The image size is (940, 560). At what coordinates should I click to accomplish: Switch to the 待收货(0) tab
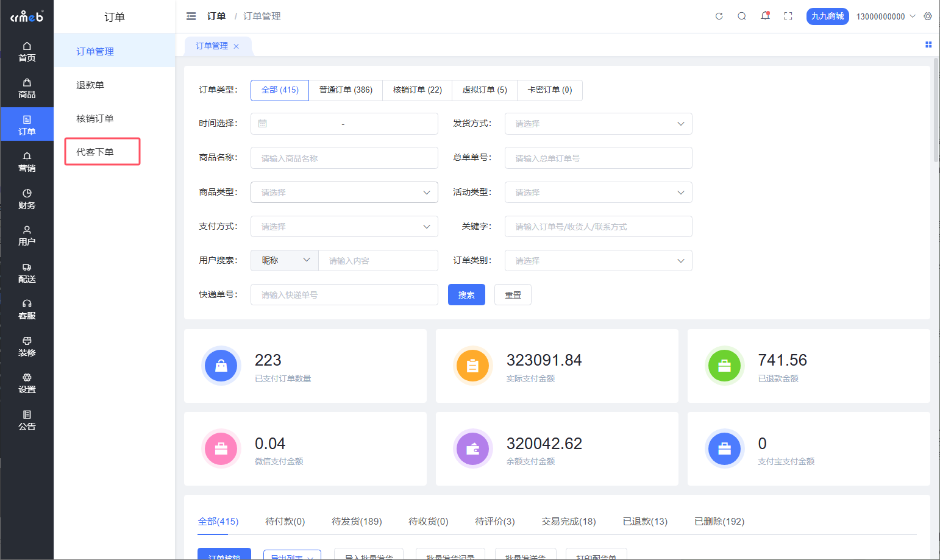(429, 522)
